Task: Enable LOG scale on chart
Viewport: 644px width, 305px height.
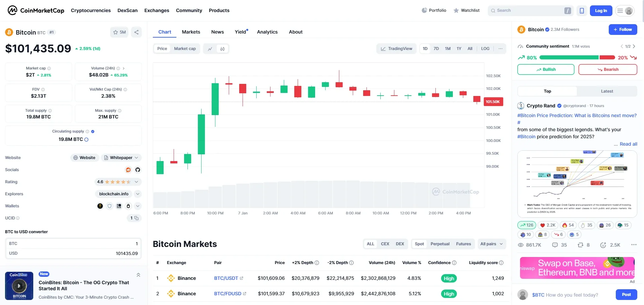Action: pos(485,49)
